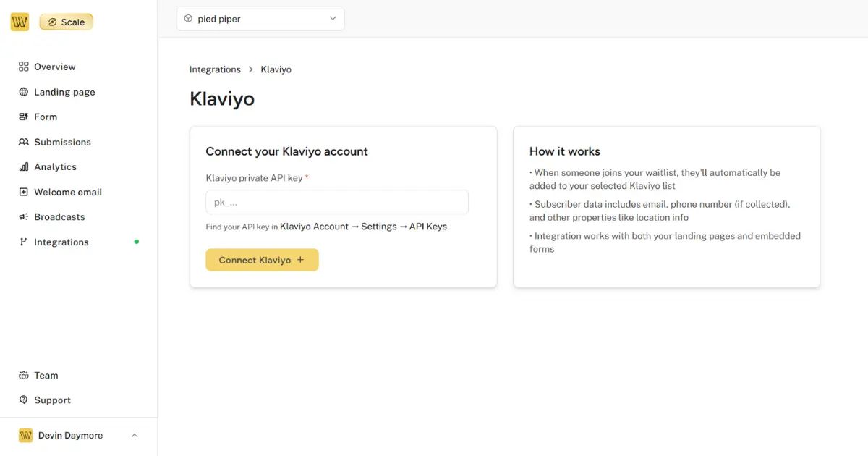Click the project dropdown chevron arrow
This screenshot has width=868, height=456.
(333, 19)
